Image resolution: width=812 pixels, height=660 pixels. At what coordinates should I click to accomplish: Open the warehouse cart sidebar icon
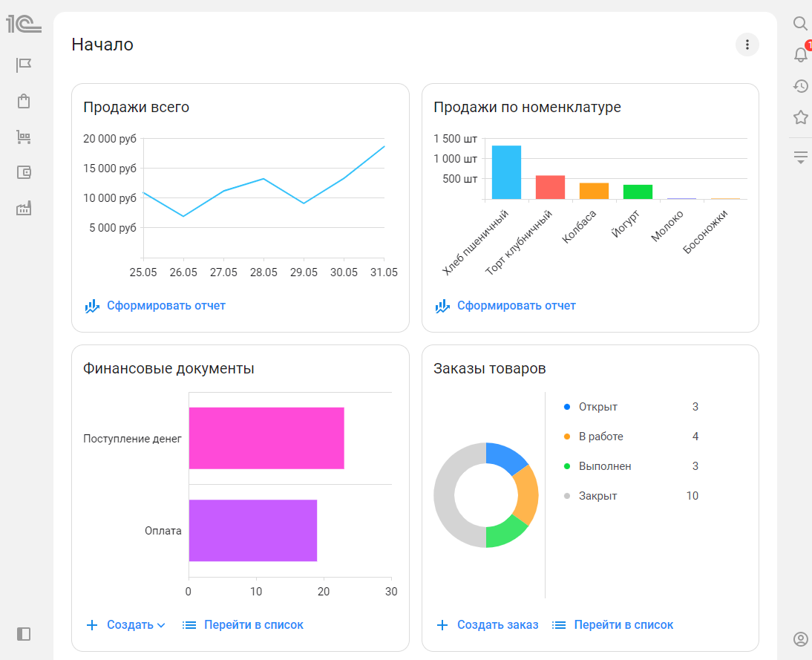pyautogui.click(x=23, y=137)
